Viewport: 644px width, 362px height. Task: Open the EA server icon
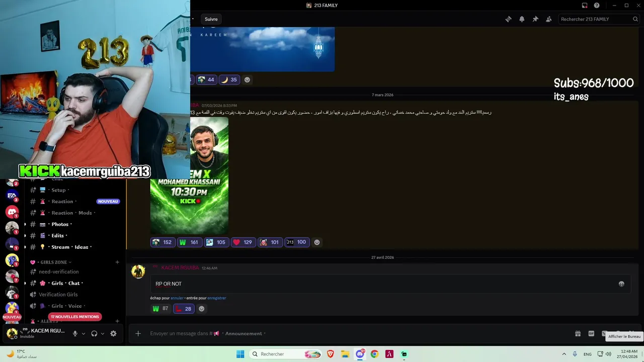click(12, 196)
